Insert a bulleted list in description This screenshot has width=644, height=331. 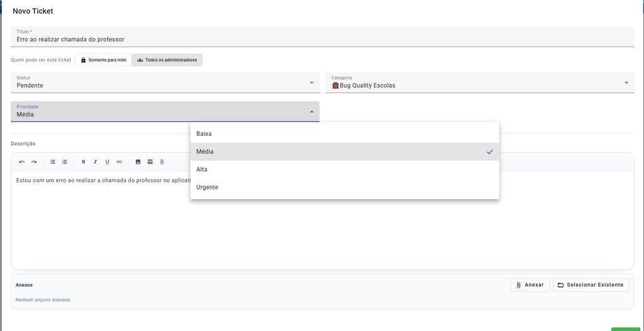53,162
